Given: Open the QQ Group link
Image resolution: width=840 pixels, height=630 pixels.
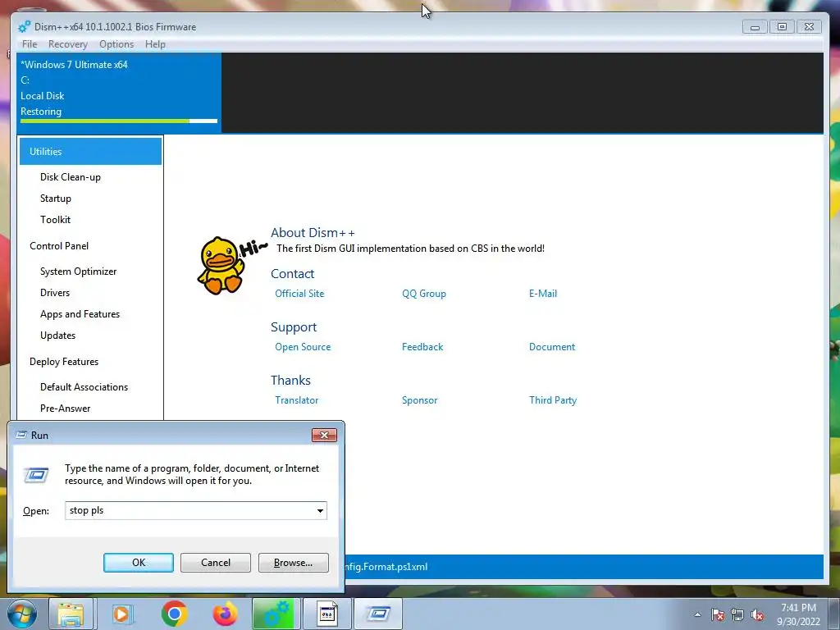Looking at the screenshot, I should click(424, 294).
